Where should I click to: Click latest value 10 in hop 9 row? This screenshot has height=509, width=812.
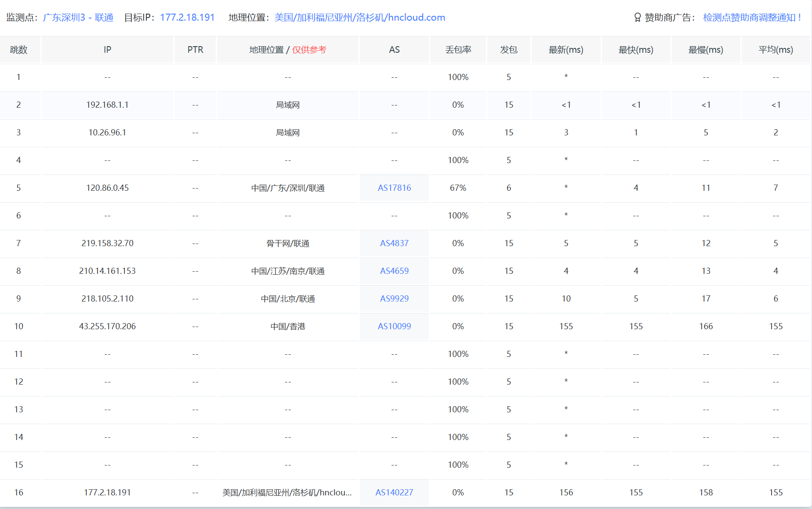click(566, 298)
